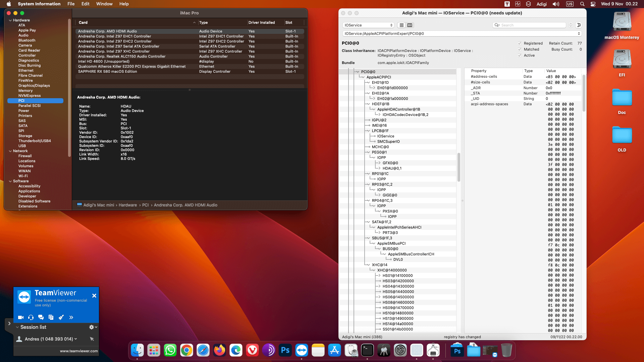Open TeamViewer audio headset options
This screenshot has height=362, width=644.
click(x=31, y=317)
